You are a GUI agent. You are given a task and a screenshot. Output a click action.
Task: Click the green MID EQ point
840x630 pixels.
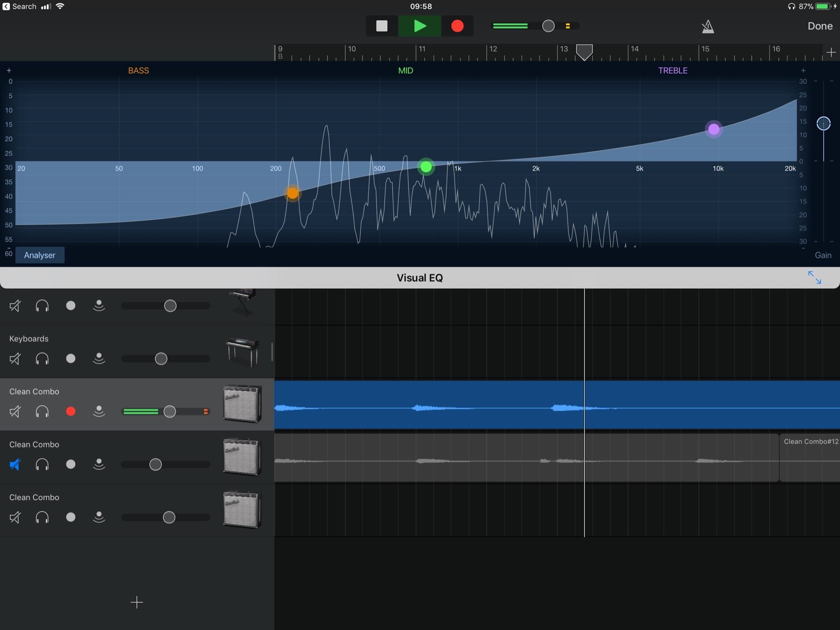426,167
